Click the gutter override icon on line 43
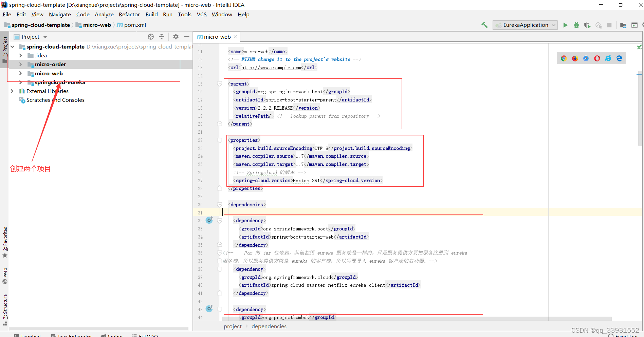Viewport: 644px width, 337px height. coord(209,309)
